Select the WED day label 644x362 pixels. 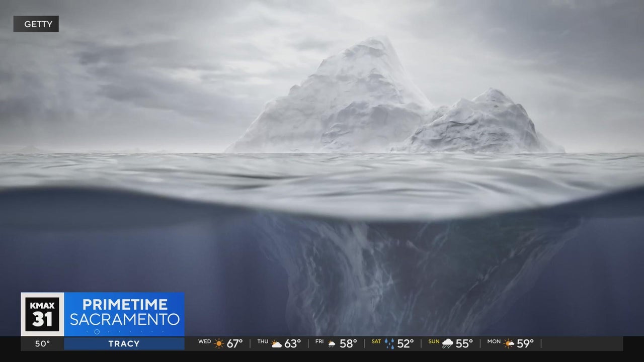pyautogui.click(x=204, y=342)
